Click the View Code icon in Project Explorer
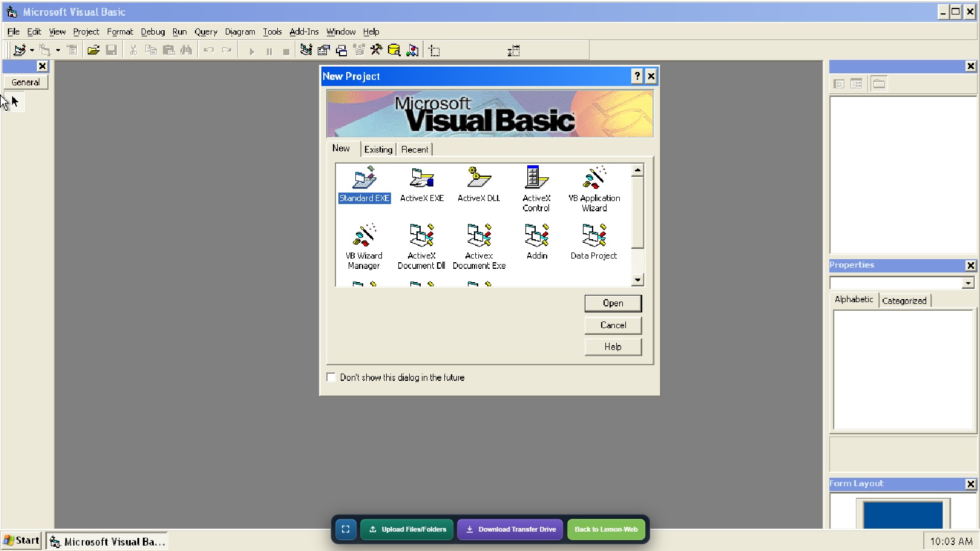The height and width of the screenshot is (551, 980). tap(839, 84)
